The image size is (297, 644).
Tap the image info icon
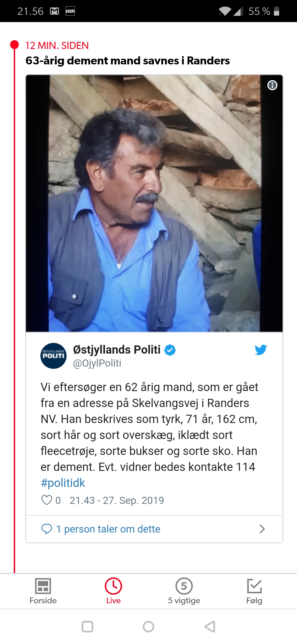click(x=272, y=85)
